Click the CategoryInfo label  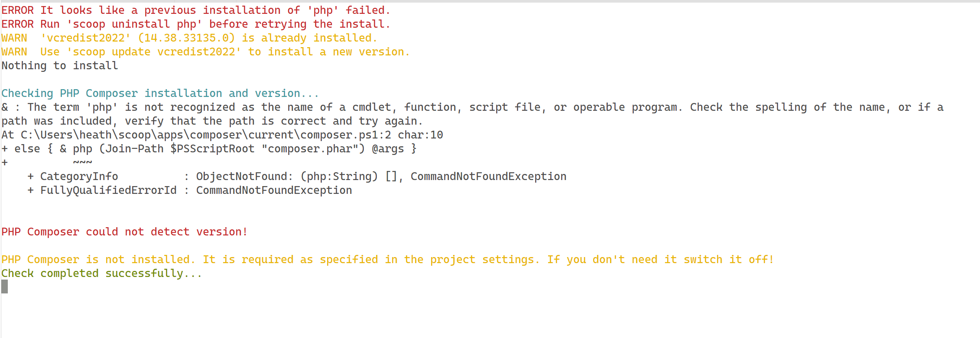pyautogui.click(x=79, y=177)
